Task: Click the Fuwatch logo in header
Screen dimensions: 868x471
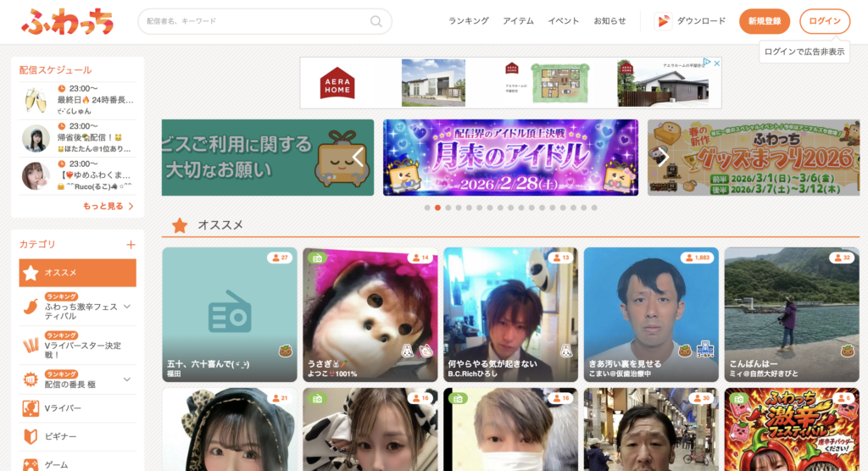Action: 67,21
